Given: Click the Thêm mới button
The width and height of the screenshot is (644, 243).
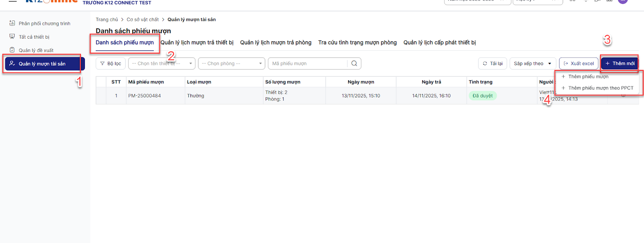Looking at the screenshot, I should click(619, 64).
